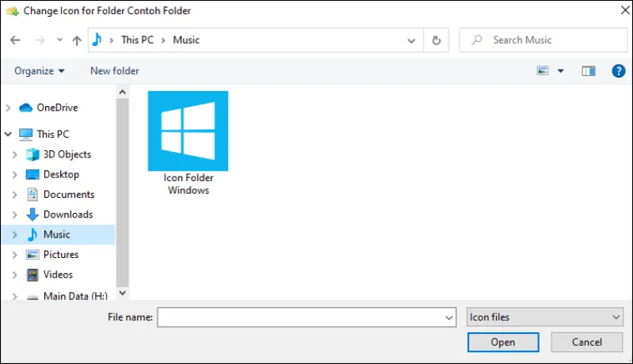Click the Downloads arrow icon in sidebar
633x364 pixels.
coord(32,214)
